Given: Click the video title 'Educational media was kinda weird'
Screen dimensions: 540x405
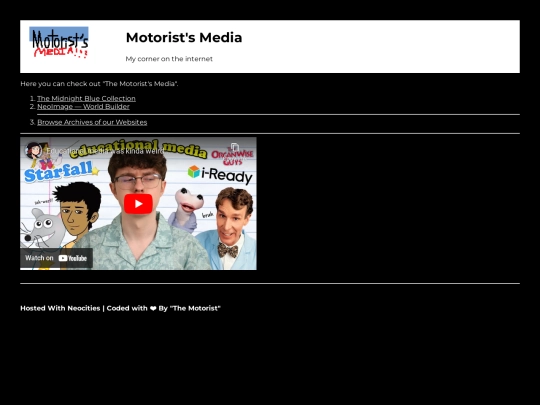Looking at the screenshot, I should 105,151.
